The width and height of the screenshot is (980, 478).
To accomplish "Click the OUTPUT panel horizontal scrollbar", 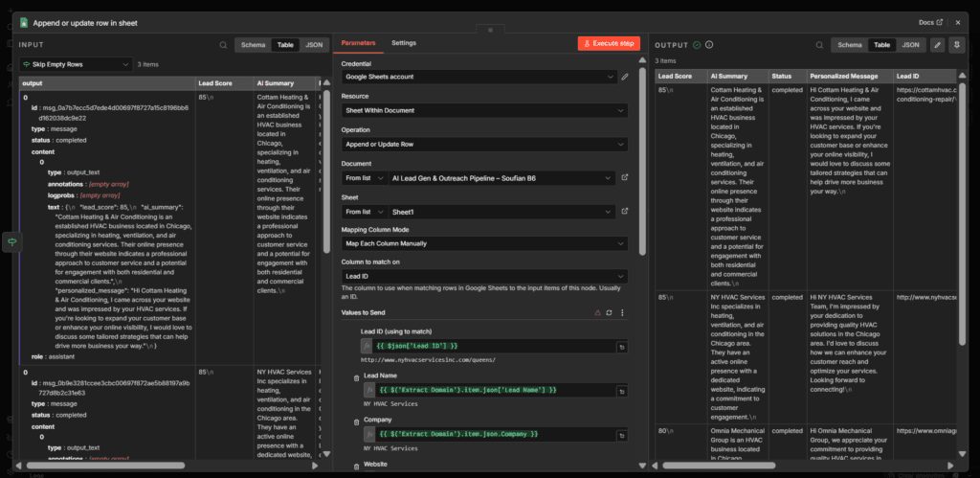I will coord(719,466).
